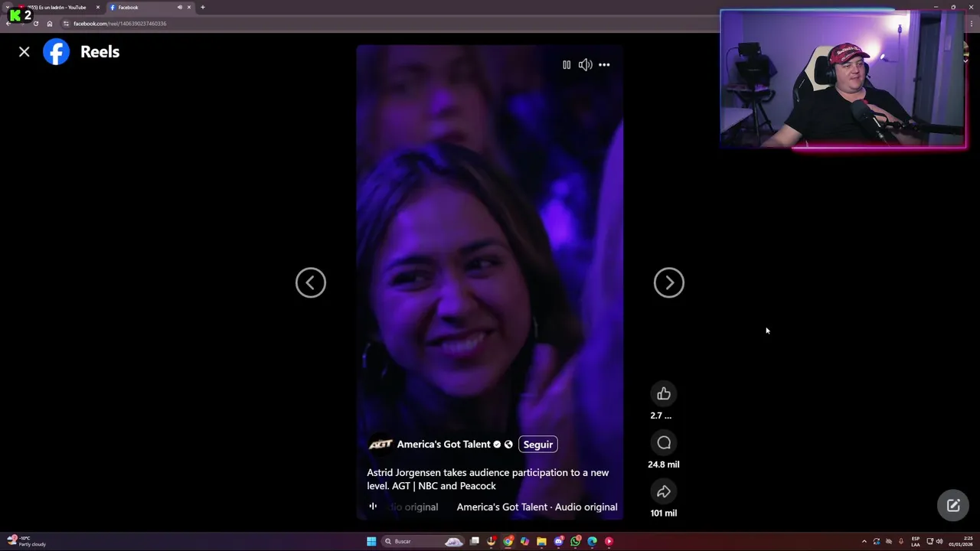Image resolution: width=980 pixels, height=551 pixels.
Task: Go to the previous reel
Action: 311,282
